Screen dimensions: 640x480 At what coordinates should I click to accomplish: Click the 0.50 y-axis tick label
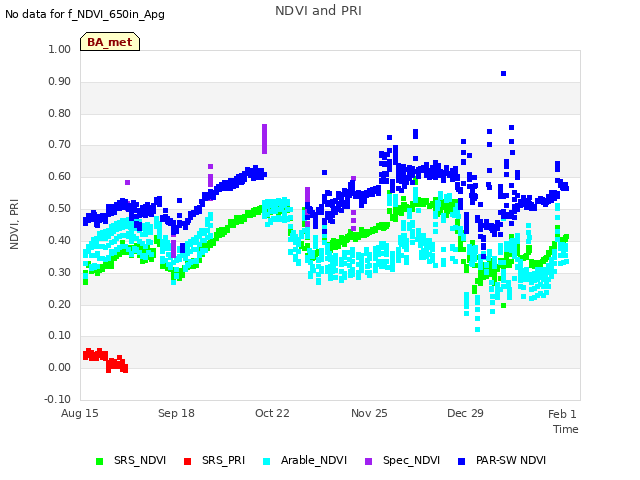coord(60,208)
